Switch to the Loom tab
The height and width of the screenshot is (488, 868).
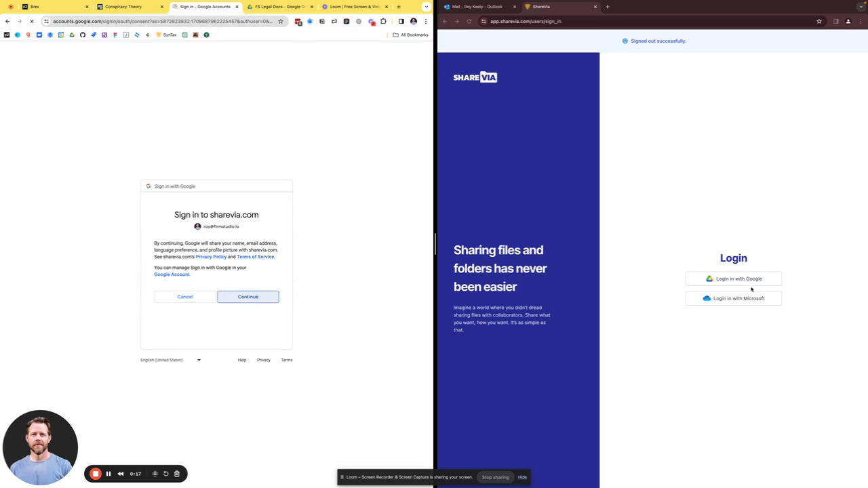click(354, 7)
